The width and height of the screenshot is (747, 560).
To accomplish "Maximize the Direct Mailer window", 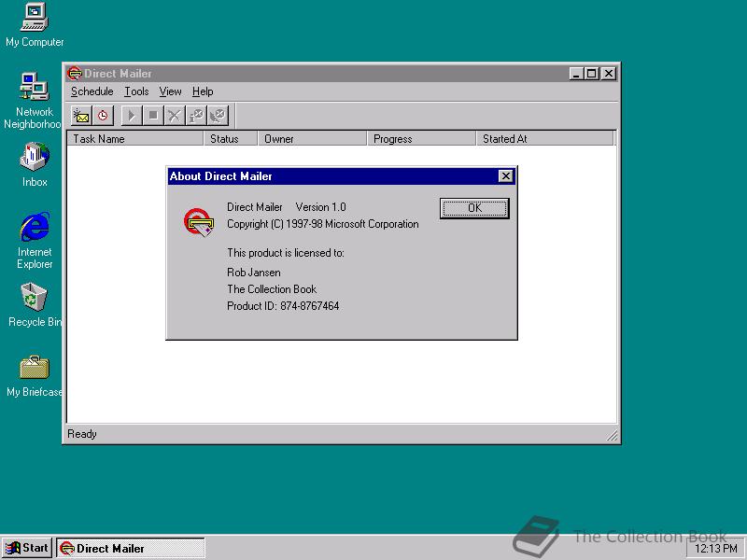I will point(592,74).
